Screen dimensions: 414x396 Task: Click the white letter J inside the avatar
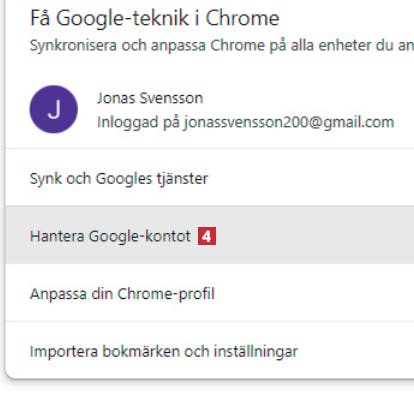point(54,110)
